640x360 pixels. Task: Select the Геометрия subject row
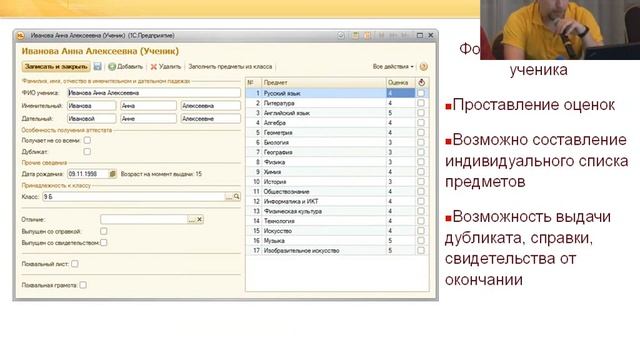coord(337,132)
